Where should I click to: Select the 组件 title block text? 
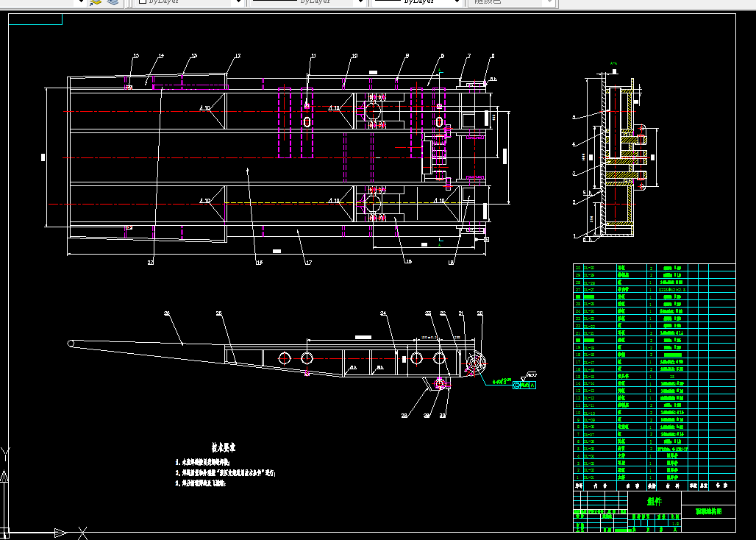[x=655, y=502]
